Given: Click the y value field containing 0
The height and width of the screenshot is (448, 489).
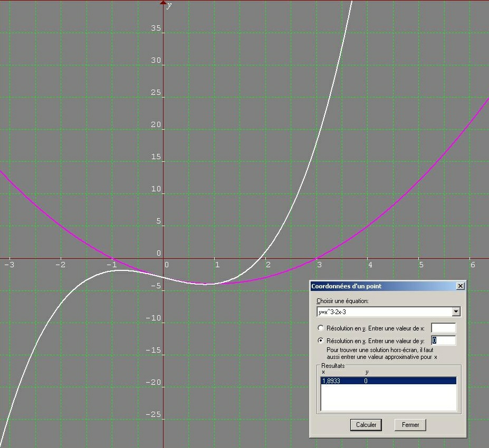Looking at the screenshot, I should point(443,341).
